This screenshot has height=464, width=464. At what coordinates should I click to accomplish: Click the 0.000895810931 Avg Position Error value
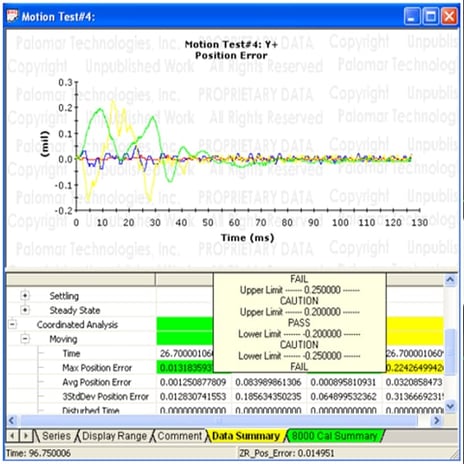pyautogui.click(x=343, y=382)
